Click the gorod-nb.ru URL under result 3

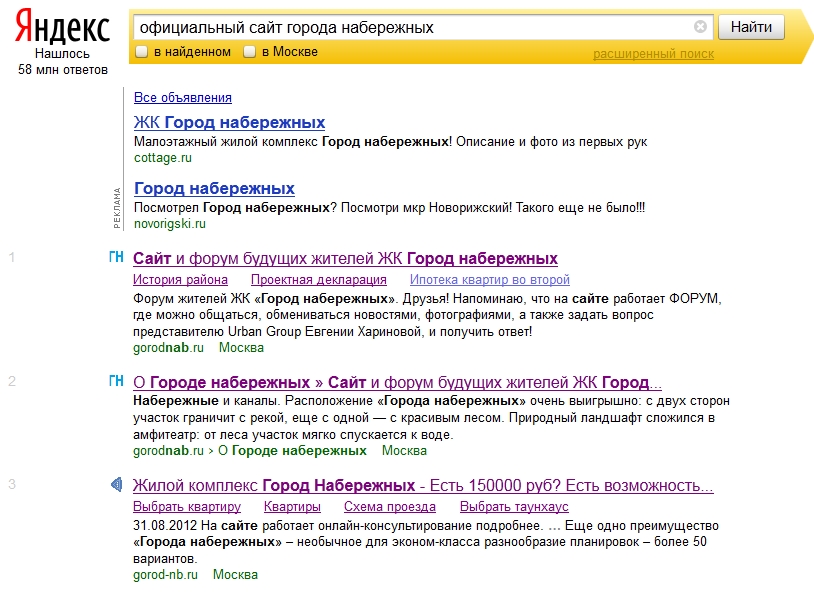pos(165,575)
